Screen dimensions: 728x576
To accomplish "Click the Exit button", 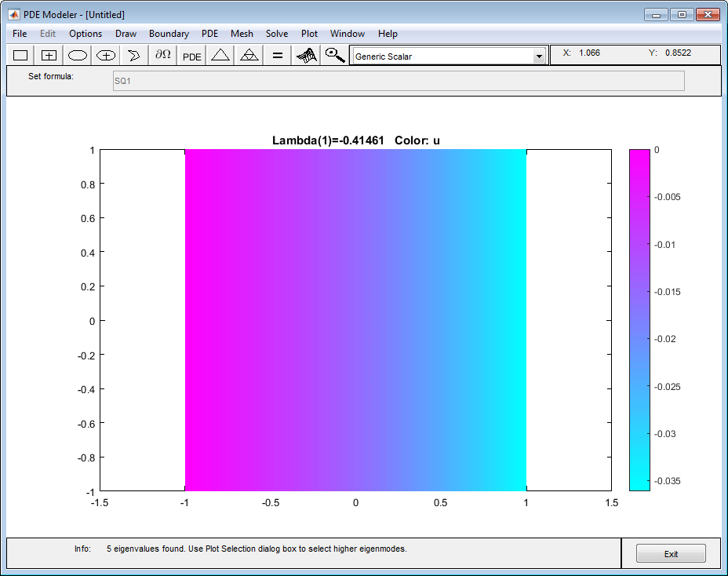I will [671, 554].
